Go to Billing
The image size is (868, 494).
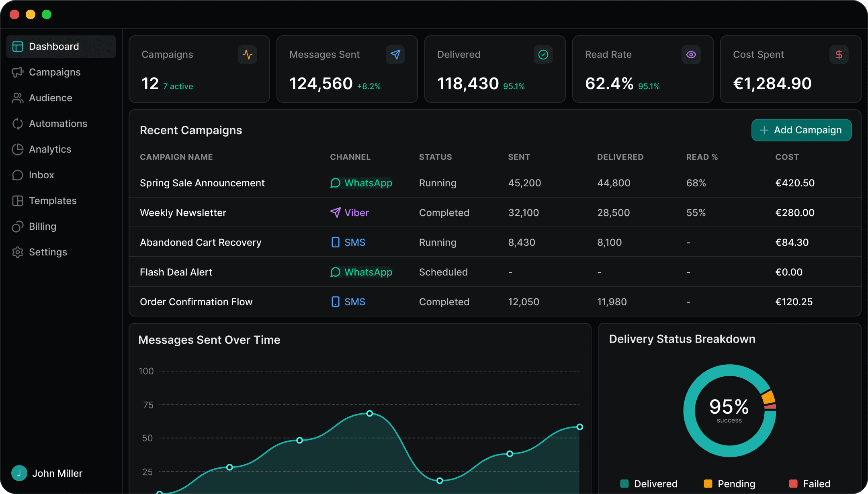pos(61,227)
